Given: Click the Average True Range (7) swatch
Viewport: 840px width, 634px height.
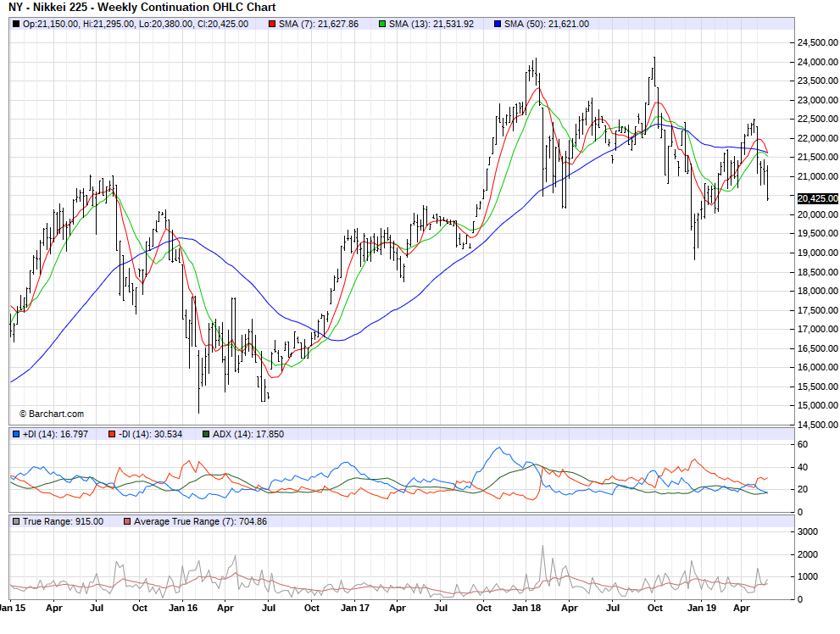Looking at the screenshot, I should click(128, 521).
